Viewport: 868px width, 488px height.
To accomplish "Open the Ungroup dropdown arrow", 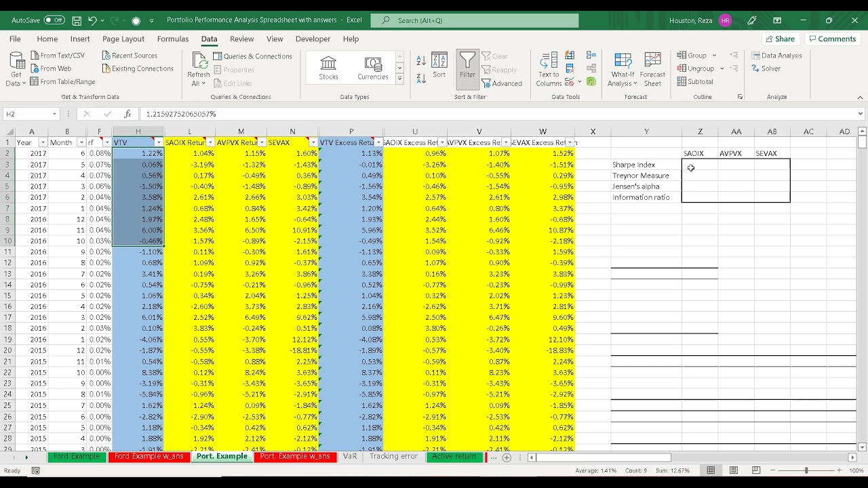I will 722,68.
